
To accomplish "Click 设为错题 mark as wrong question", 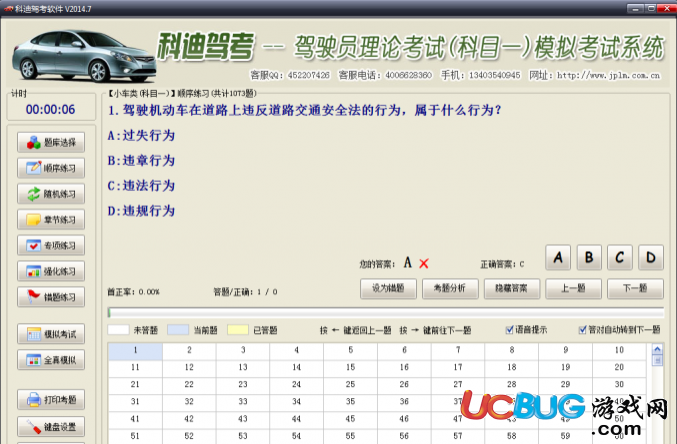I will click(388, 289).
